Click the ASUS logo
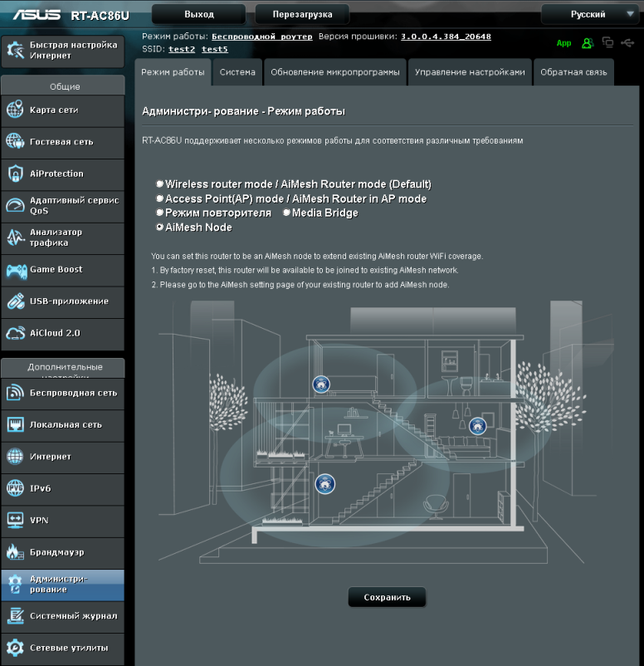This screenshot has width=644, height=666. click(37, 15)
